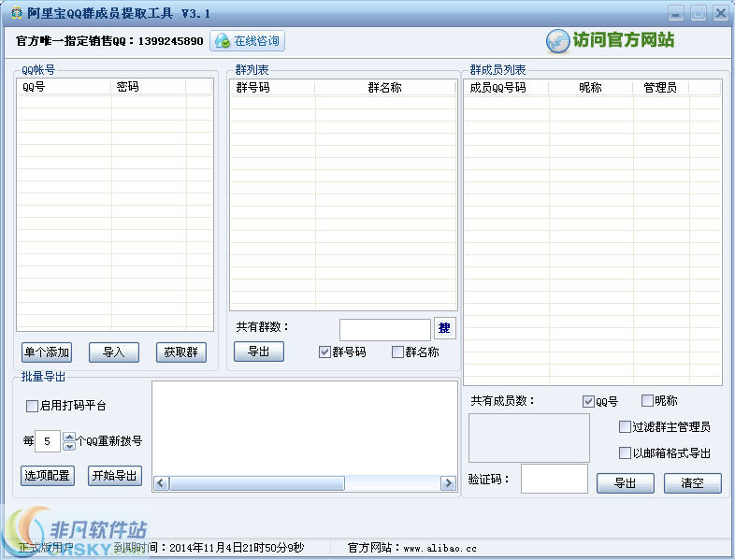
Task: Toggle the 群名称 checkbox
Action: click(x=397, y=352)
